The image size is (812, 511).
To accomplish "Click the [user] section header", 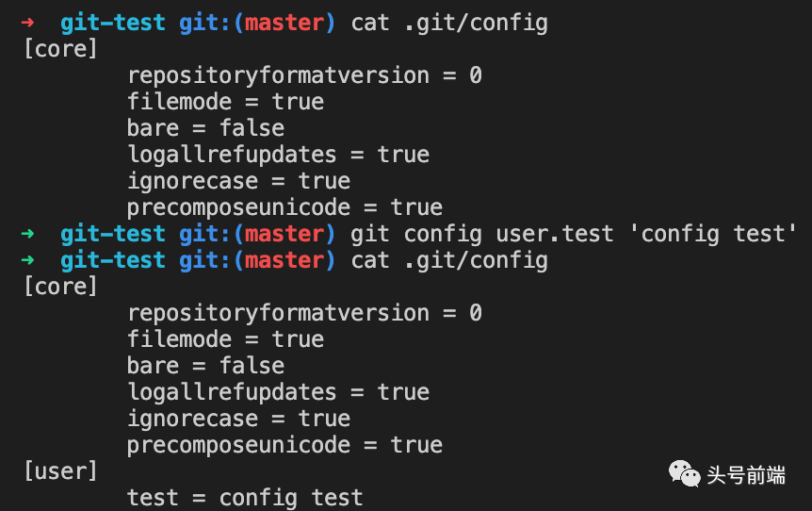I will click(x=60, y=471).
